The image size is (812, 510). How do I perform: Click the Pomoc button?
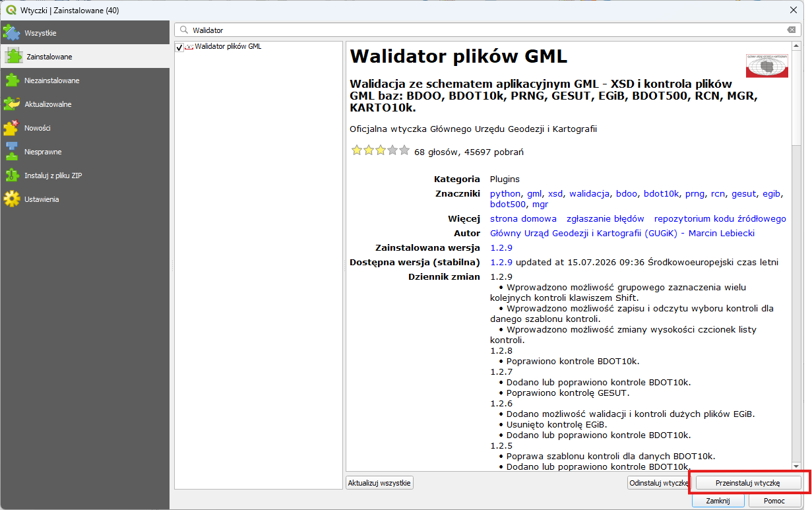774,501
